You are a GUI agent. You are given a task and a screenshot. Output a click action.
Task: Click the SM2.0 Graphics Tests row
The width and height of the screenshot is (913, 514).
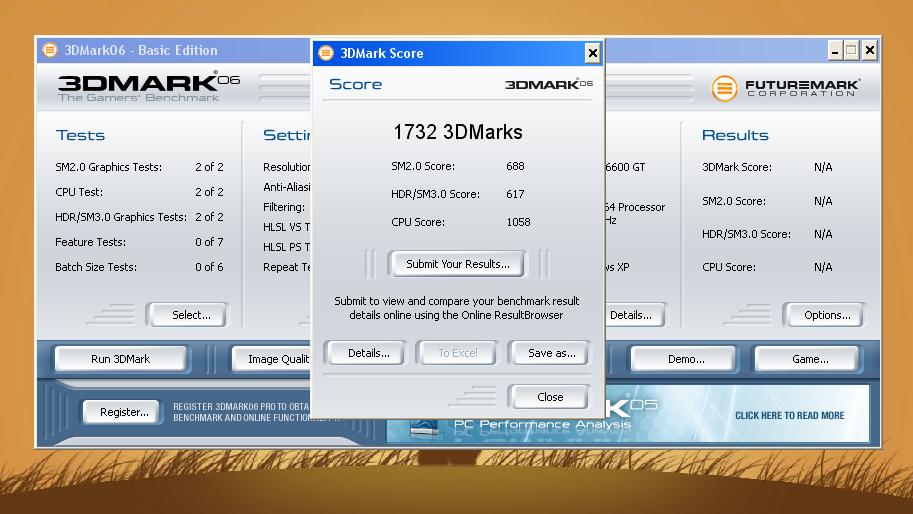point(139,167)
